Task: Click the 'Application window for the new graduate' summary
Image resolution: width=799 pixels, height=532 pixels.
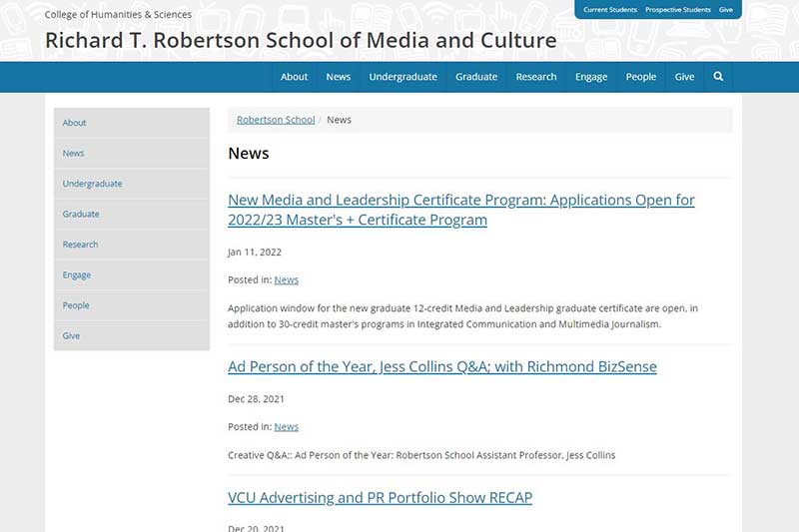Action: point(462,316)
